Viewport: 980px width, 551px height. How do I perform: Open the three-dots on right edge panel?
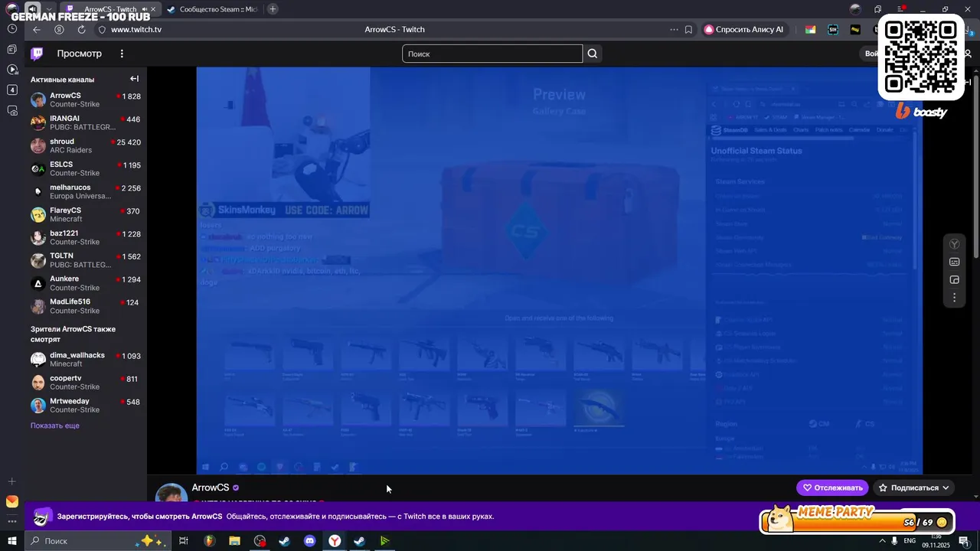pos(954,298)
